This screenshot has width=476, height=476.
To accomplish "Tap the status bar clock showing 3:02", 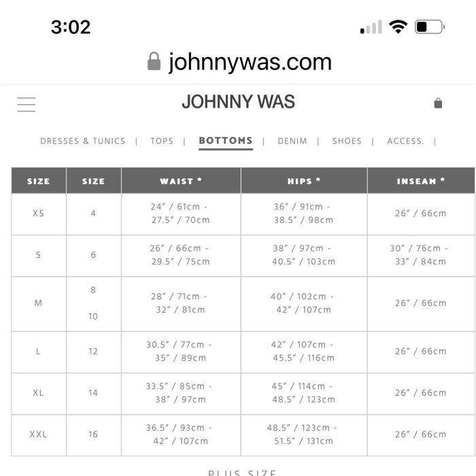I will pyautogui.click(x=71, y=27).
